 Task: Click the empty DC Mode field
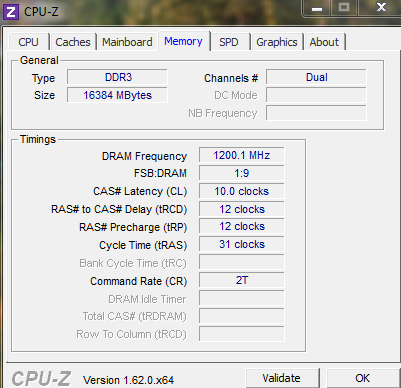pyautogui.click(x=316, y=95)
